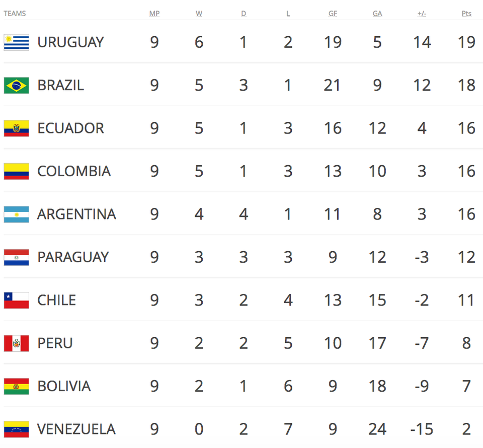Click the Colombia flag icon
The height and width of the screenshot is (448, 483).
(x=17, y=171)
